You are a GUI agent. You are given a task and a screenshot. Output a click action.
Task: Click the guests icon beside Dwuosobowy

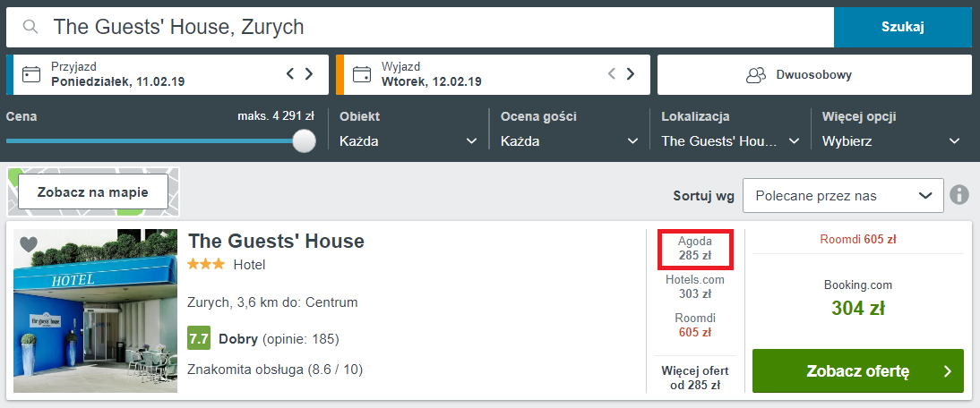coord(757,74)
